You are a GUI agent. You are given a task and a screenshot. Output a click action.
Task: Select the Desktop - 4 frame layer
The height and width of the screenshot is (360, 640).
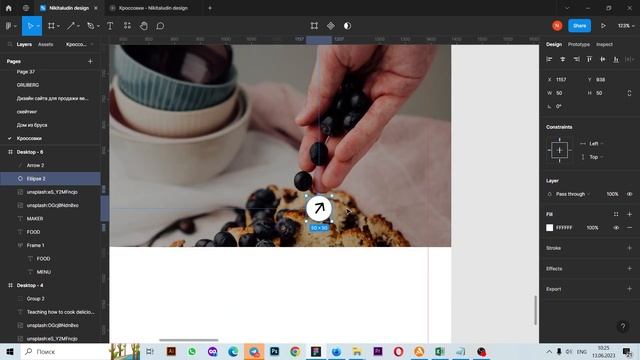click(50, 285)
